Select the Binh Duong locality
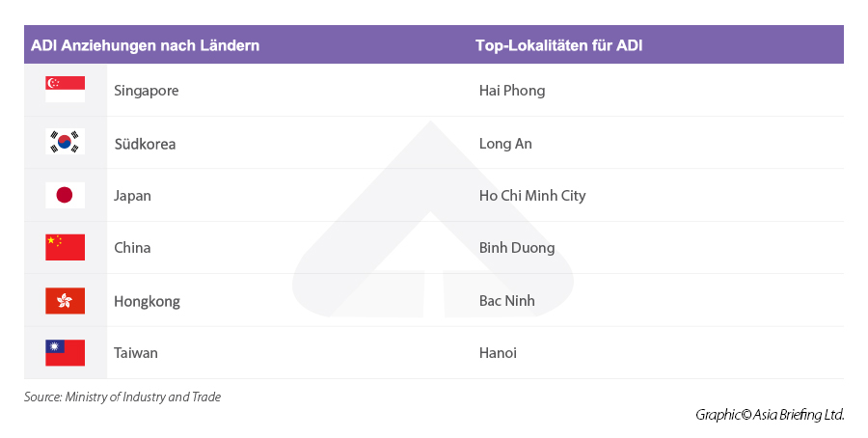The height and width of the screenshot is (438, 868). coord(517,248)
